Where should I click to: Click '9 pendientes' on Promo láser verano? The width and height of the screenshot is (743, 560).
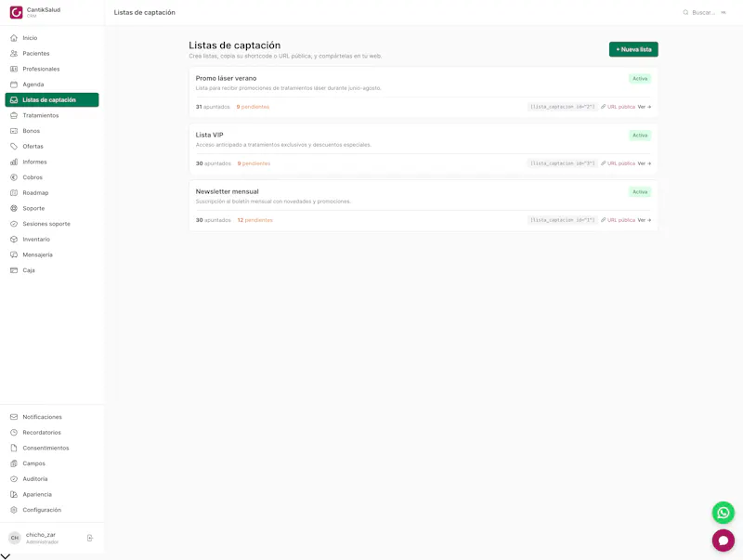click(253, 107)
